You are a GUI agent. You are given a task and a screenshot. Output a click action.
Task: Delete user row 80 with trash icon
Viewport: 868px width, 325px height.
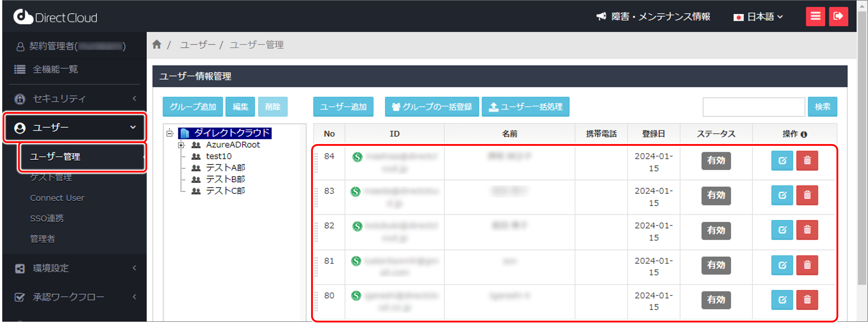tap(807, 300)
